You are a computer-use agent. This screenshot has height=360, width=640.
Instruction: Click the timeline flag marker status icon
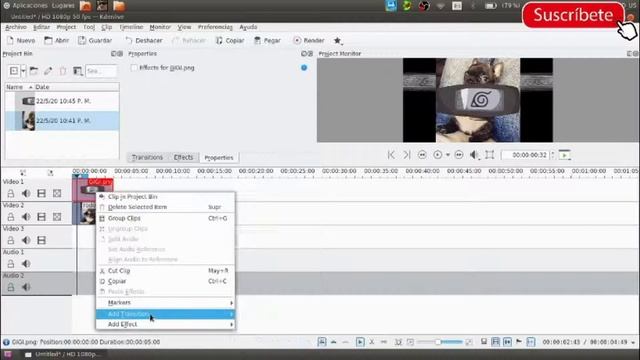pyautogui.click(x=519, y=342)
